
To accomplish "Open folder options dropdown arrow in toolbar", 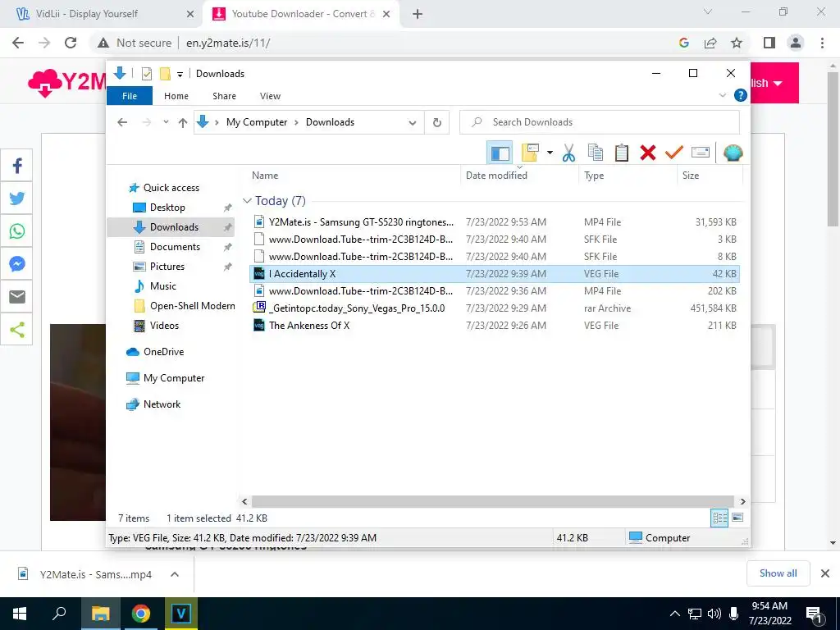I will tap(550, 153).
